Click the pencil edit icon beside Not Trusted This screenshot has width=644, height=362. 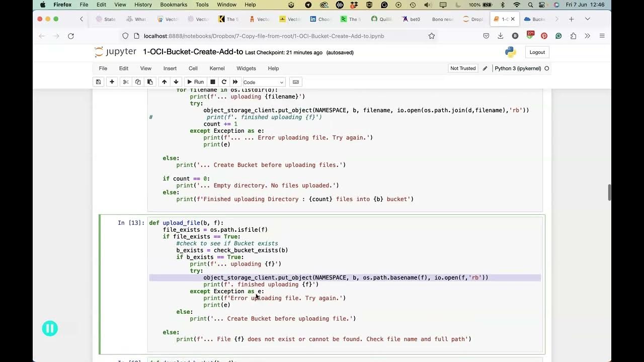tap(485, 68)
